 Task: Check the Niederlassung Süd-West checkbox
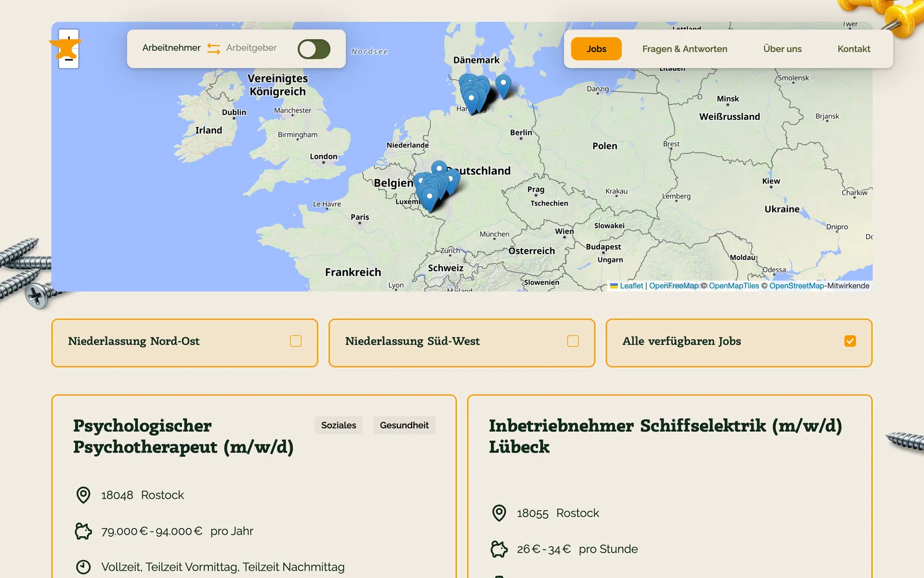tap(573, 341)
